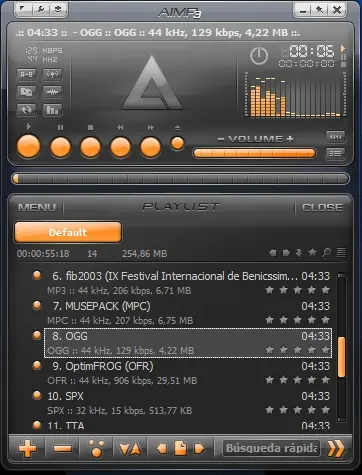Screen dimensions: 362x475
Task: Select track 10. SPX
Action: [x=188, y=403]
